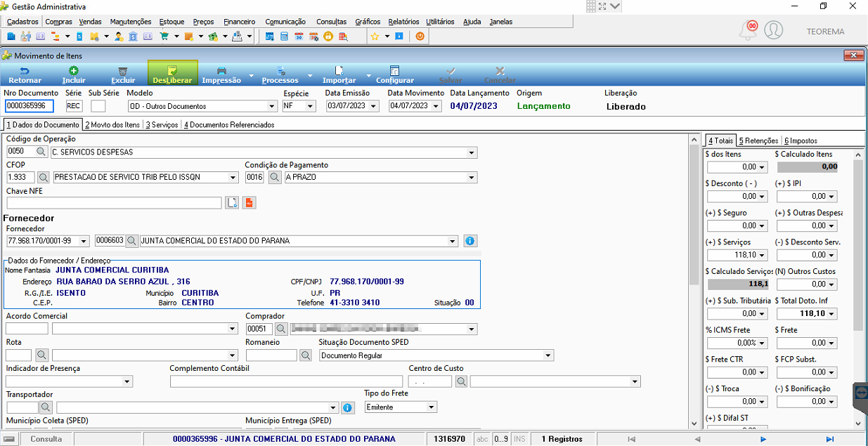Image resolution: width=868 pixels, height=446 pixels.
Task: Open the Impressão printer menu
Action: point(221,74)
